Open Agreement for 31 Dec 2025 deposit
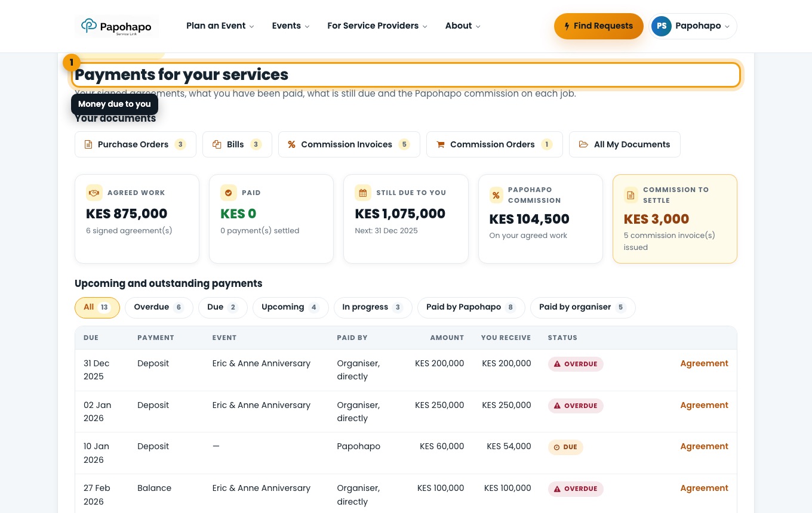Viewport: 812px width, 513px height. tap(705, 363)
